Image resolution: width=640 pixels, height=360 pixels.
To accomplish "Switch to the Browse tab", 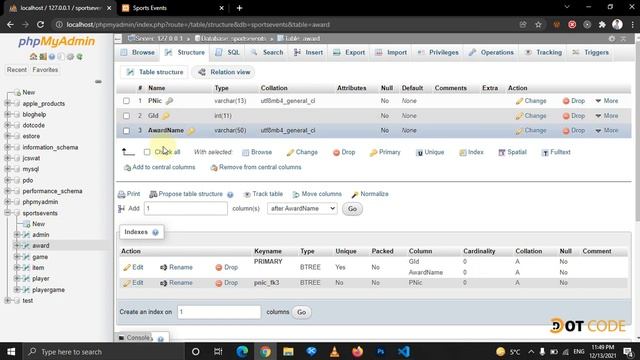I will pyautogui.click(x=138, y=53).
